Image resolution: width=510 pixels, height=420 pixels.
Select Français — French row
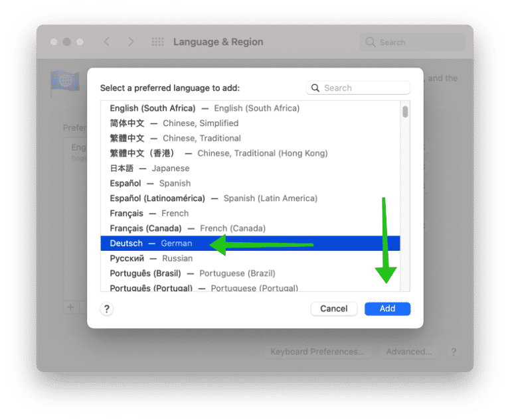[250, 213]
